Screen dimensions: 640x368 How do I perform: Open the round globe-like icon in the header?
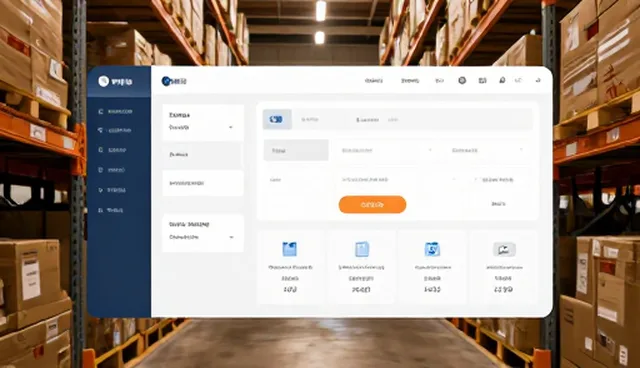462,80
